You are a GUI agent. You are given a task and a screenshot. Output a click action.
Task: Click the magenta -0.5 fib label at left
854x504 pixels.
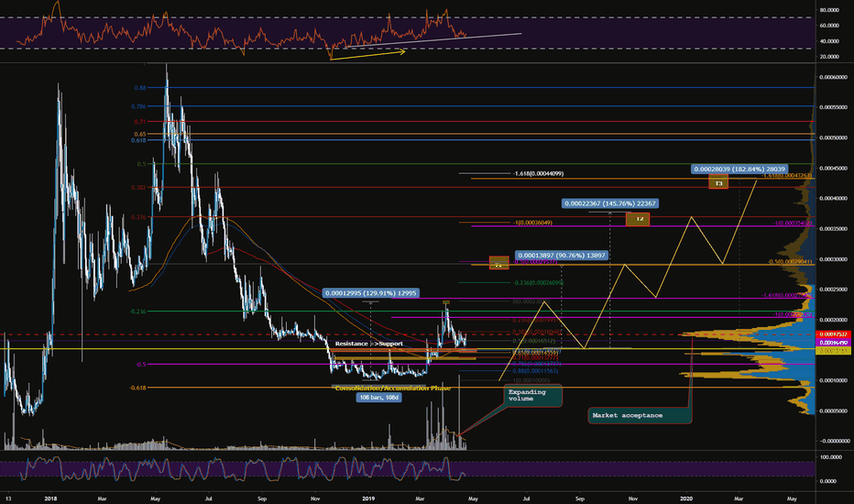(140, 364)
